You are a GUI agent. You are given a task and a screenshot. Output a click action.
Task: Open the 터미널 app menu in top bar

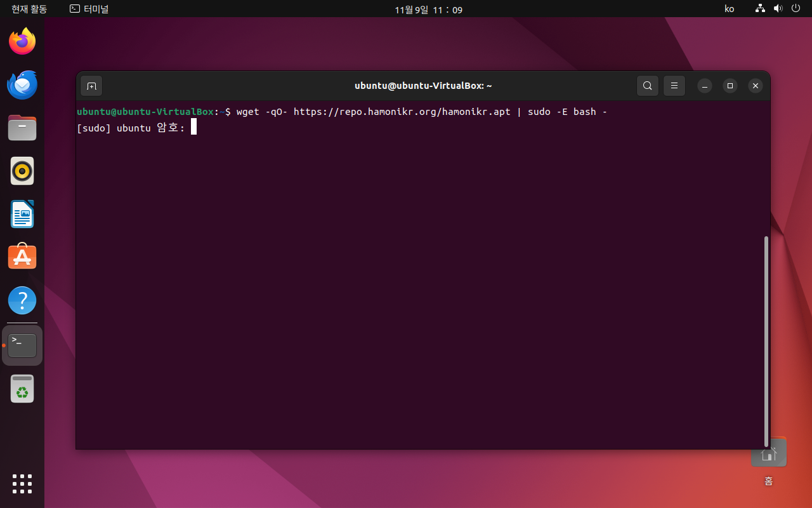89,10
